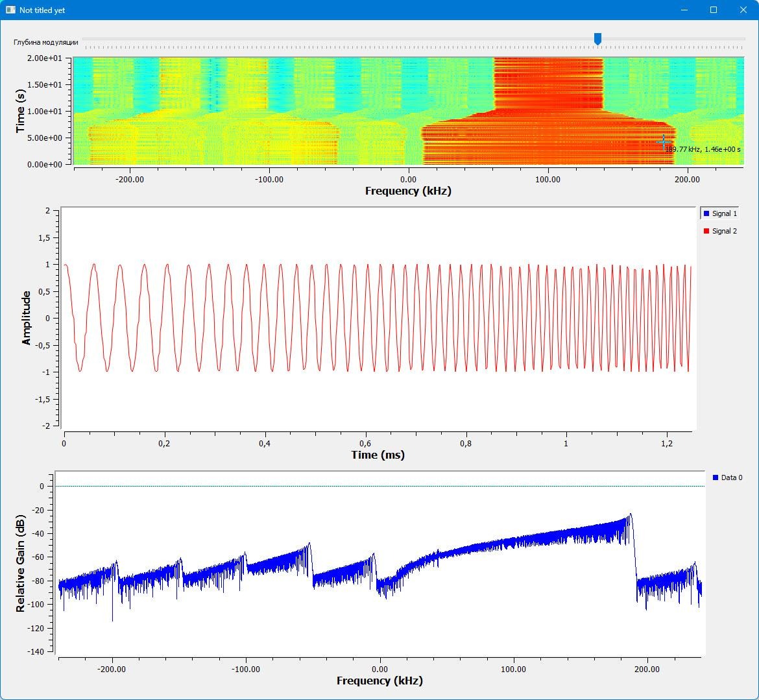Click the left end of the modulation depth slider track

pyautogui.click(x=86, y=40)
